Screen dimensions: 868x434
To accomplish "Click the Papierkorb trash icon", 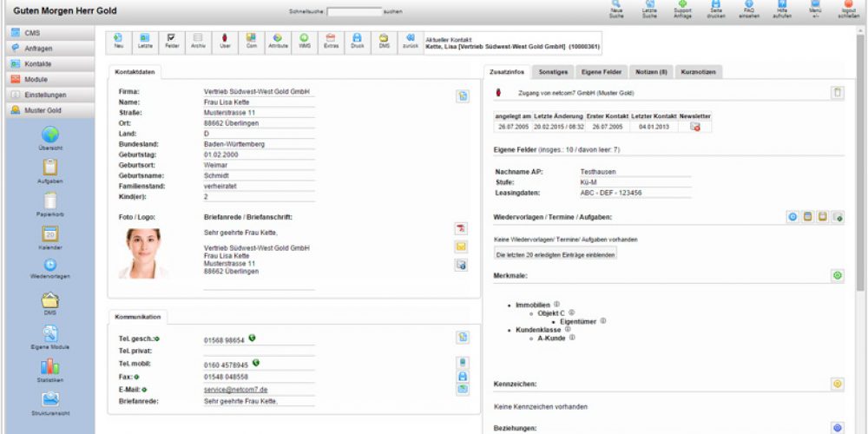I will pyautogui.click(x=49, y=204).
